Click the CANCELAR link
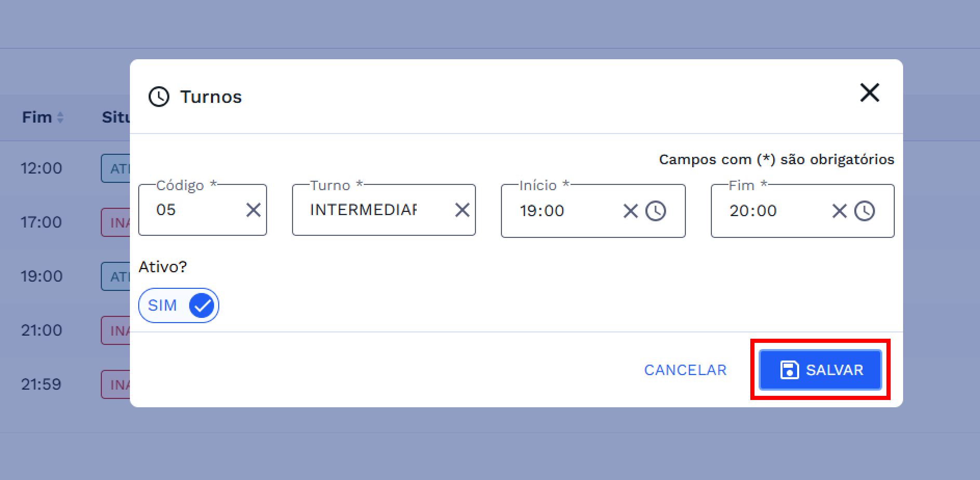The image size is (980, 480). click(685, 370)
